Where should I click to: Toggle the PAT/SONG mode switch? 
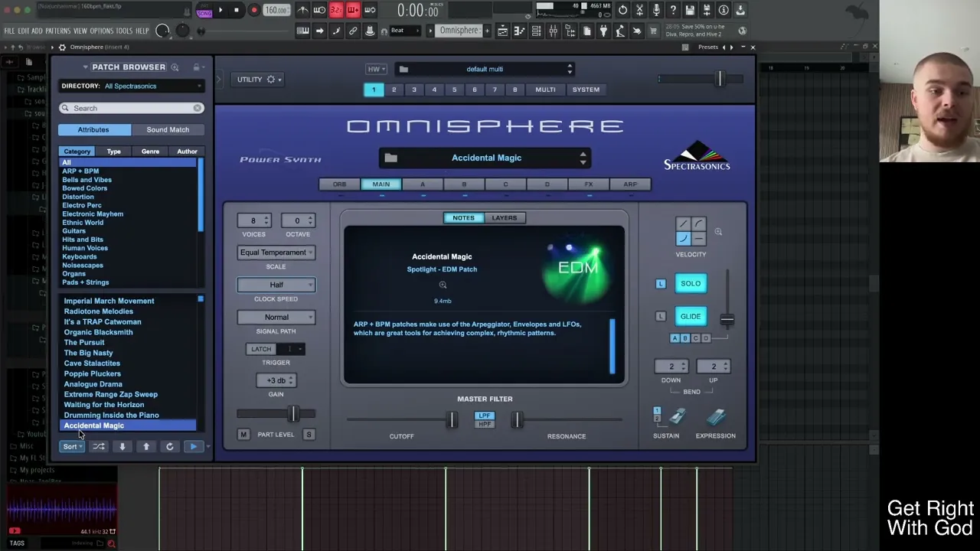point(204,11)
